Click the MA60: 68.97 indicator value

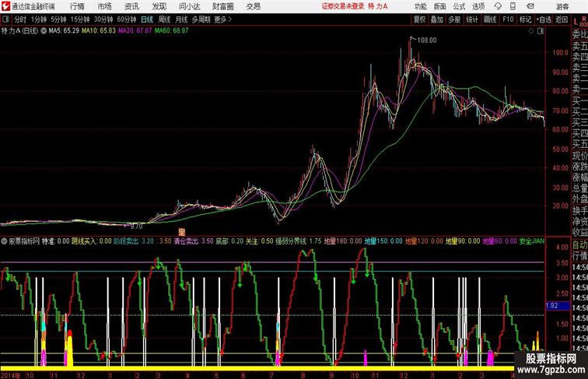[171, 31]
